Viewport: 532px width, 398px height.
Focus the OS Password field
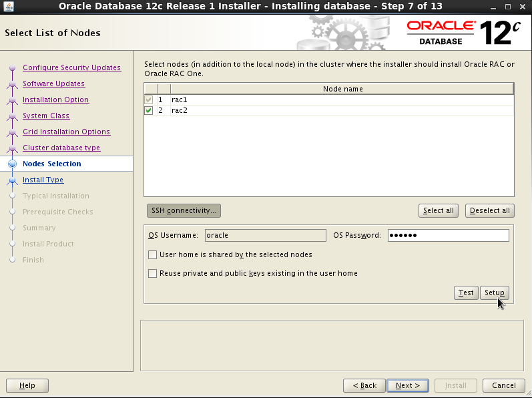(x=448, y=235)
